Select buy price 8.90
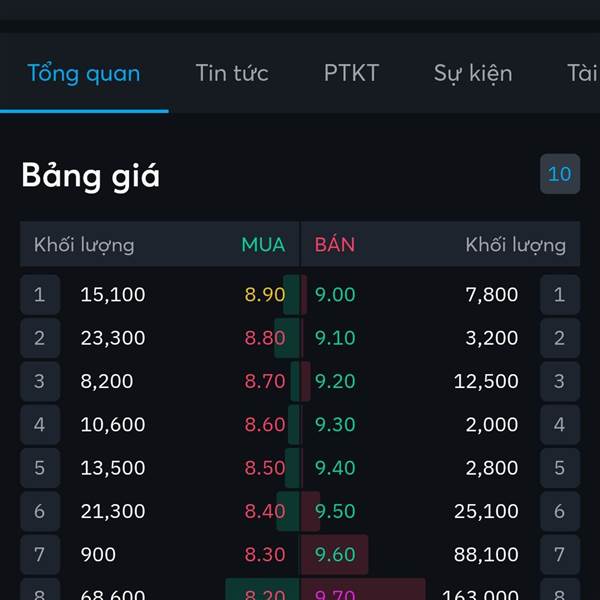 [265, 295]
